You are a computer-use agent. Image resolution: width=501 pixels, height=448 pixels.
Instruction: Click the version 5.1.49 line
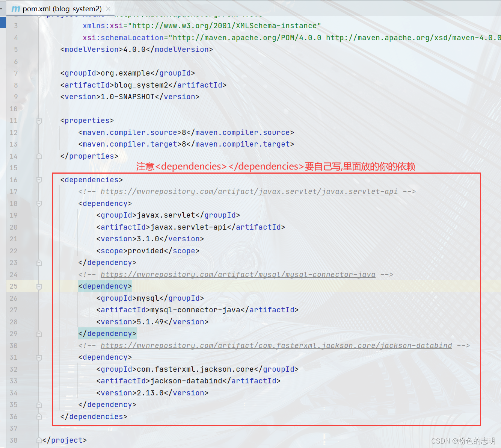pyautogui.click(x=152, y=322)
